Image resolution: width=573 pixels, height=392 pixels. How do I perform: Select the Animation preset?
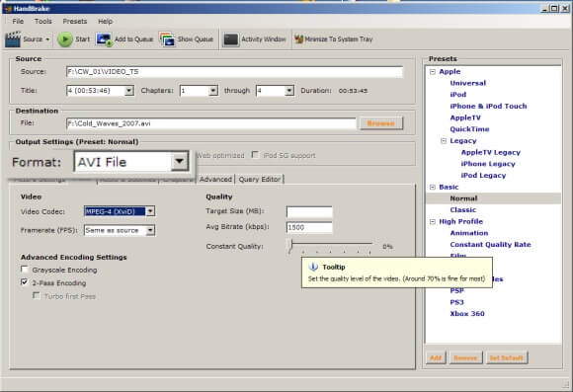coord(469,233)
